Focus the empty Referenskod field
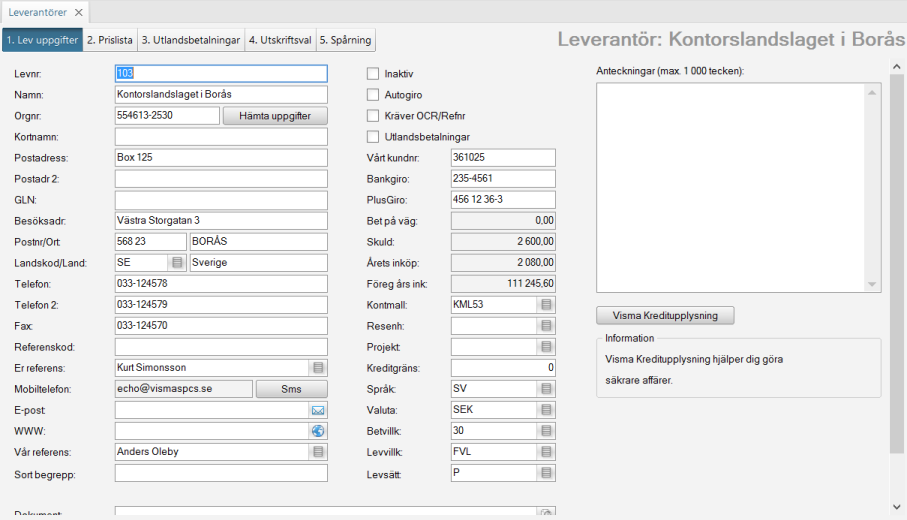Viewport: 907px width, 520px height. pyautogui.click(x=221, y=347)
